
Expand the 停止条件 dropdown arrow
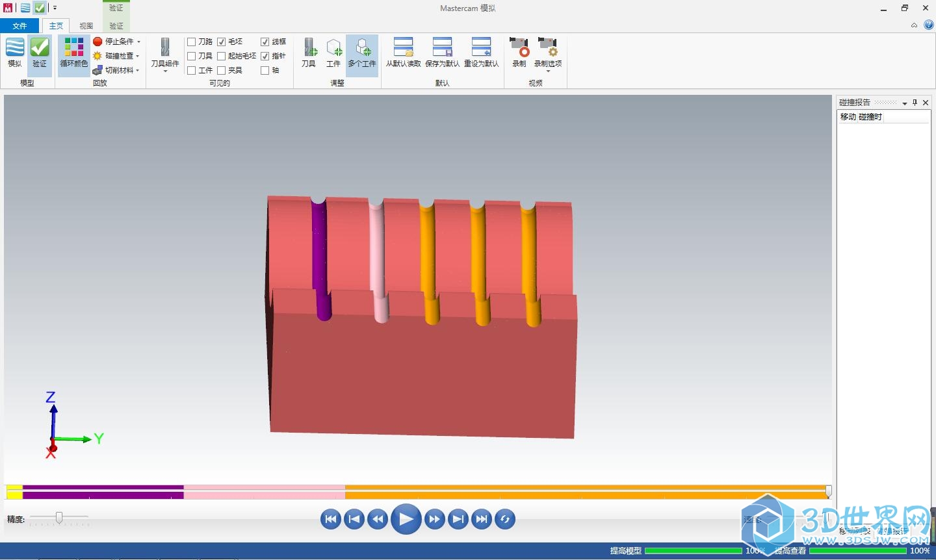[x=138, y=42]
